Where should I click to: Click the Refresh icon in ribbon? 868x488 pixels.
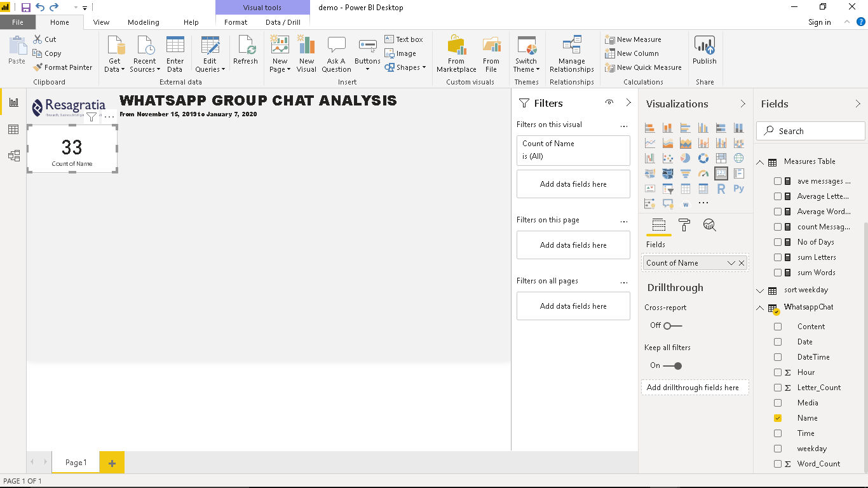pyautogui.click(x=245, y=50)
